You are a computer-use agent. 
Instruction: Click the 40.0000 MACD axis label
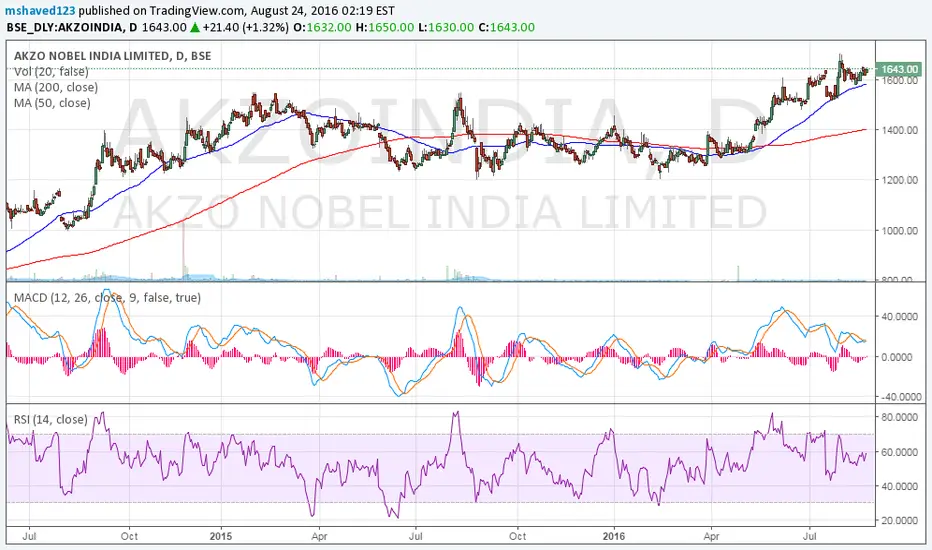click(902, 317)
